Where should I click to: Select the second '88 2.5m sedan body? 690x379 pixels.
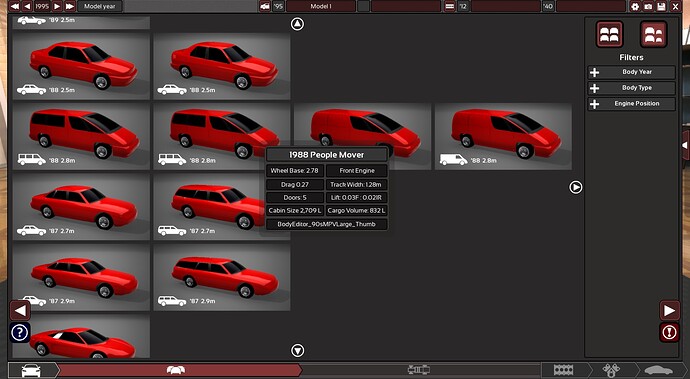coord(222,66)
